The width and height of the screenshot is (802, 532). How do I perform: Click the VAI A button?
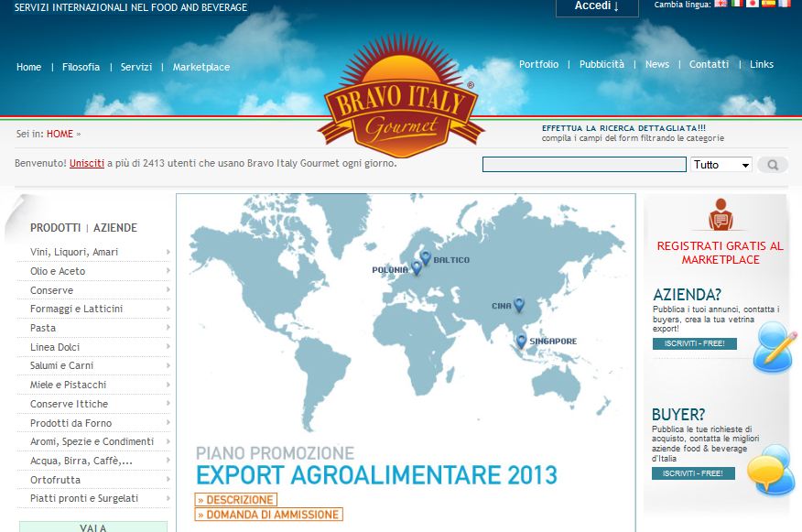[x=93, y=527]
